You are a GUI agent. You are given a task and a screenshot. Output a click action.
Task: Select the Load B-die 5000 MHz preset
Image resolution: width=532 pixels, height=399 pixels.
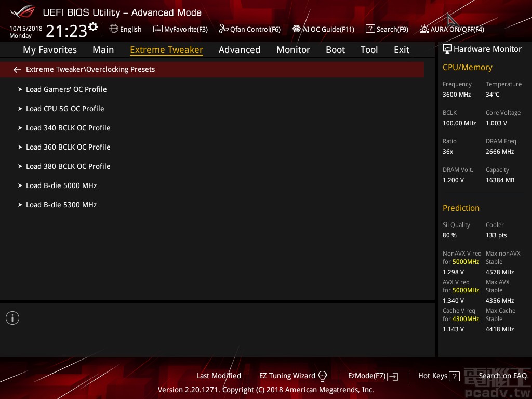(x=61, y=185)
